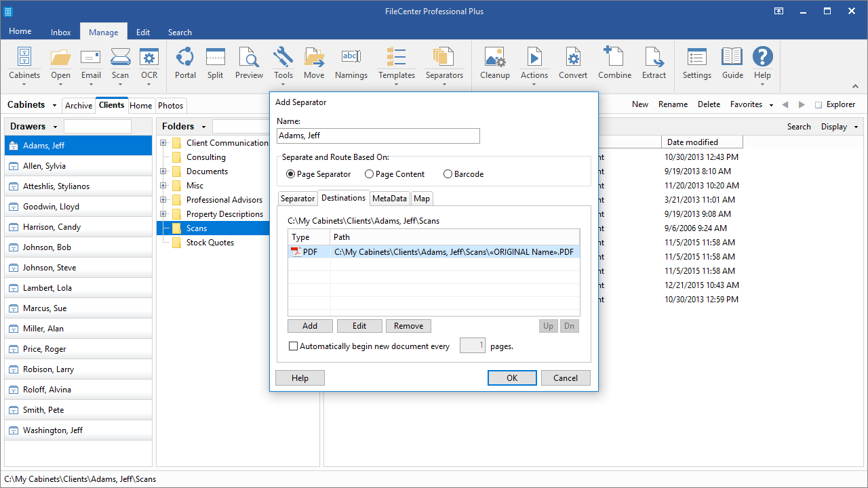Screen dimensions: 868x488
Task: Click inside the separator Name field
Action: click(378, 136)
